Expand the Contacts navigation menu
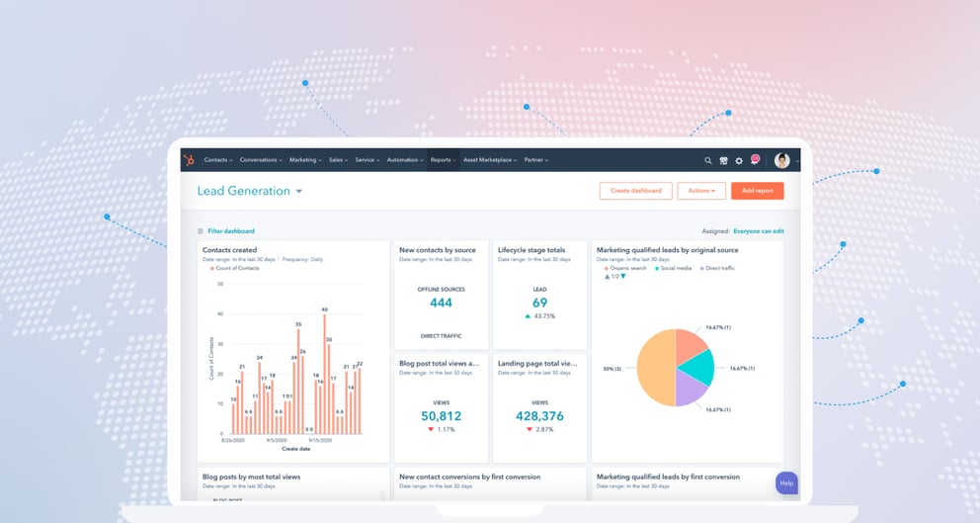The image size is (980, 523). tap(217, 160)
